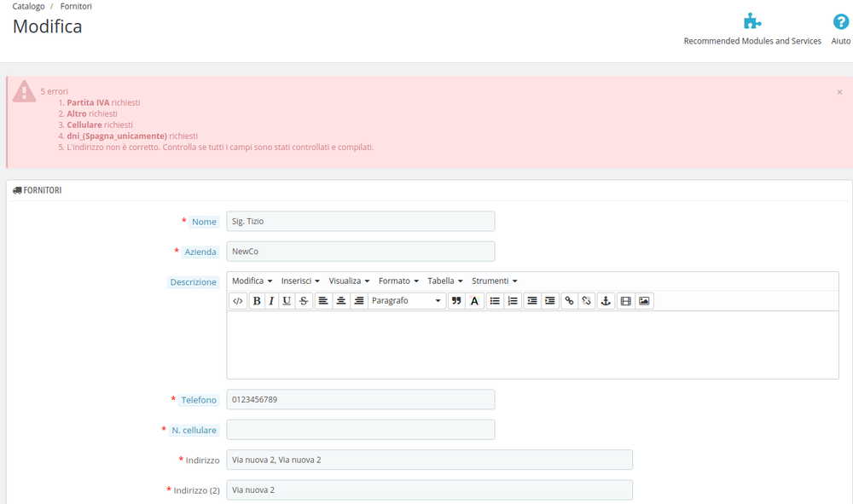
Task: Open the Aiuto help icon
Action: 840,22
